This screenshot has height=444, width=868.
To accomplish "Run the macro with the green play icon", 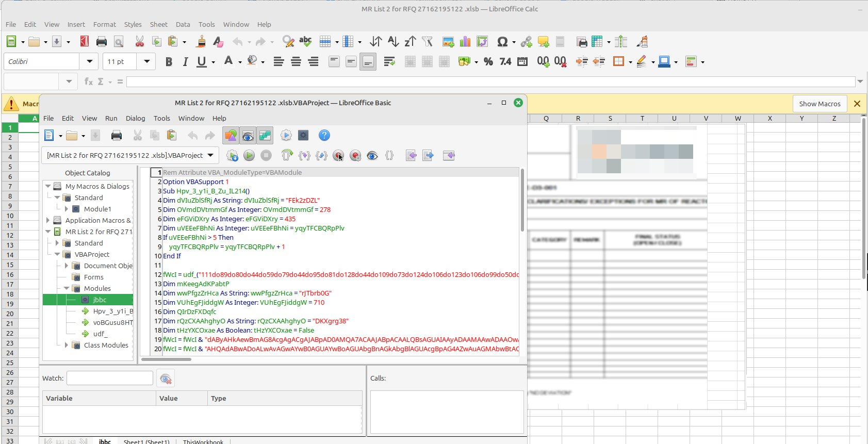I will [x=249, y=155].
